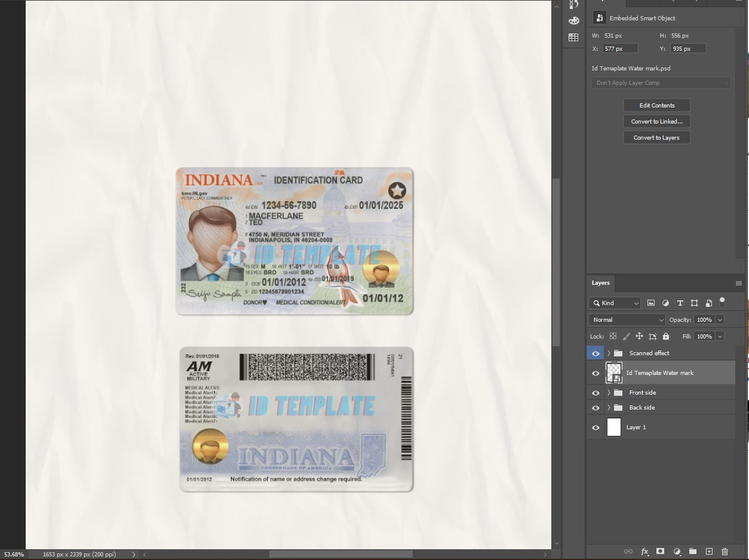Hide the Scanned effect group
749x560 pixels.
pos(595,353)
